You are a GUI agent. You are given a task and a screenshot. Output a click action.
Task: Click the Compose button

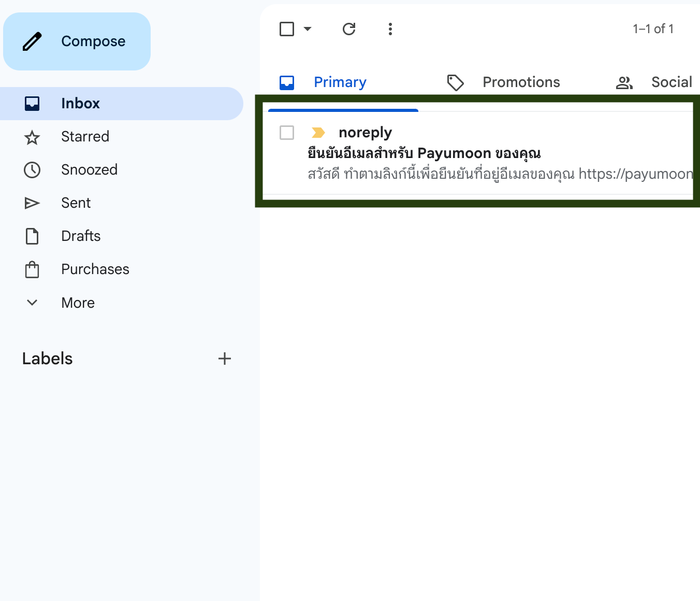77,41
